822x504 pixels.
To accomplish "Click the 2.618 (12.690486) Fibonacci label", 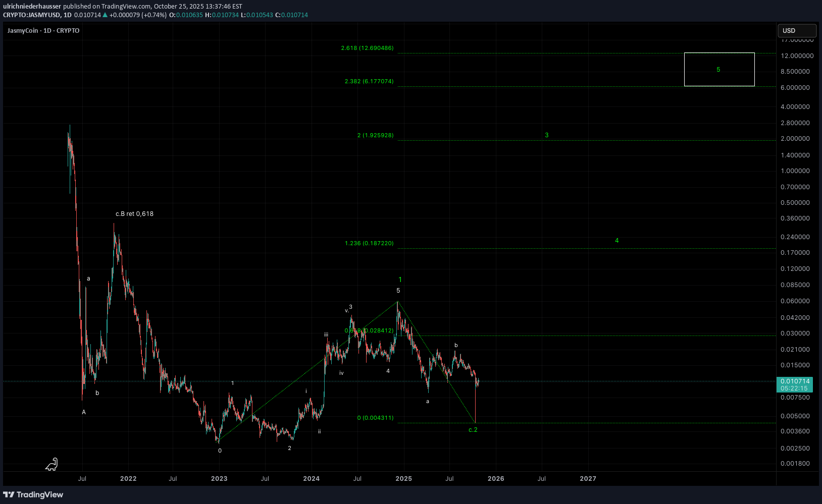I will [x=367, y=48].
